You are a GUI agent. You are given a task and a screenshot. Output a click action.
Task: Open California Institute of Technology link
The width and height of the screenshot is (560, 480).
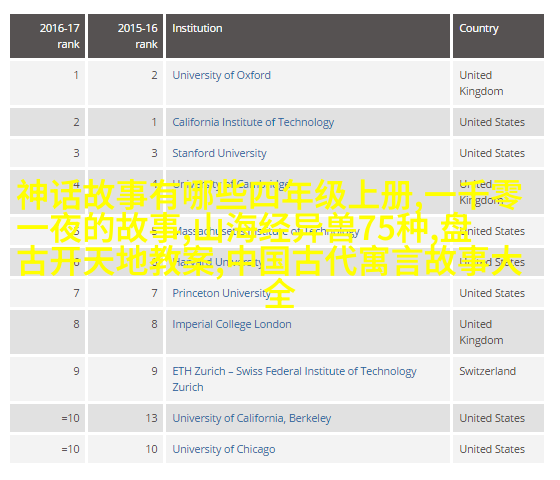click(253, 122)
